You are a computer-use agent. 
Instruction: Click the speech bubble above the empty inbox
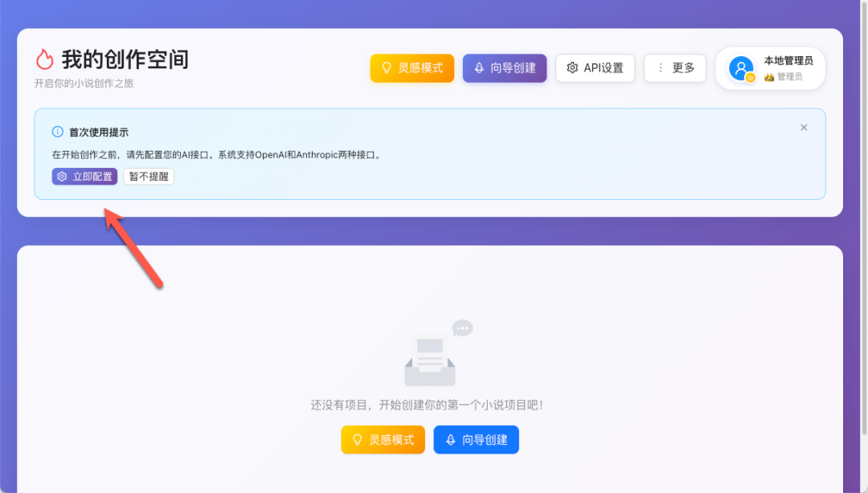[x=462, y=327]
